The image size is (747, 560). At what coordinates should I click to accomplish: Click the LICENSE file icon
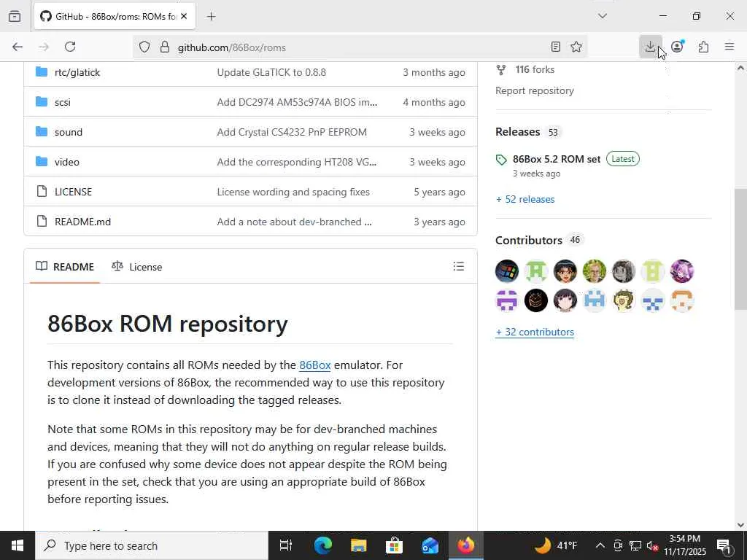[x=42, y=192]
